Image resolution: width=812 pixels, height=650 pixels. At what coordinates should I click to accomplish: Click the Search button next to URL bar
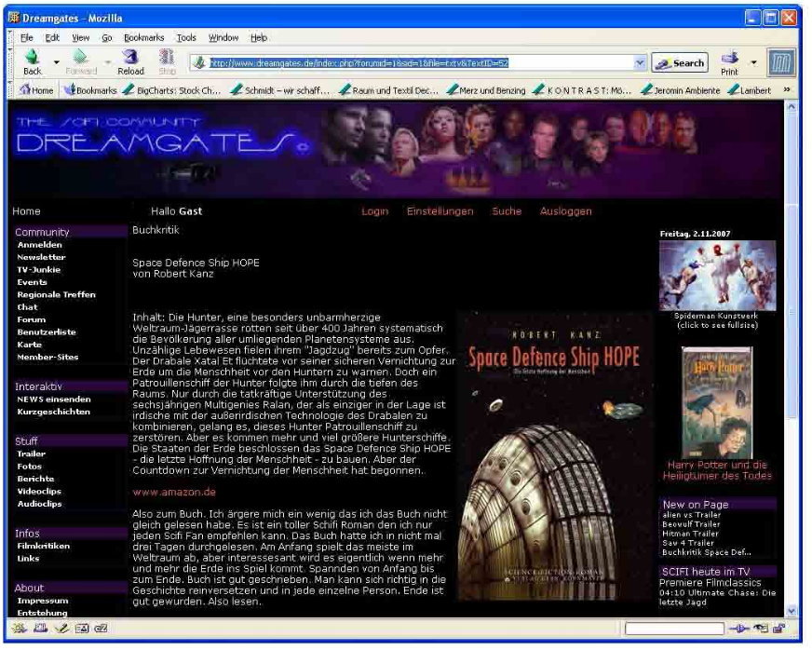coord(680,62)
